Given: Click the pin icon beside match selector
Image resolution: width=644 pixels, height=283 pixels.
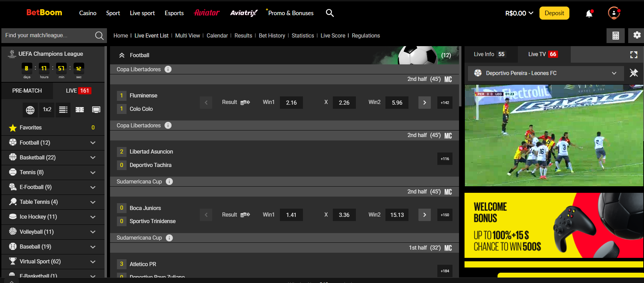Looking at the screenshot, I should [634, 73].
